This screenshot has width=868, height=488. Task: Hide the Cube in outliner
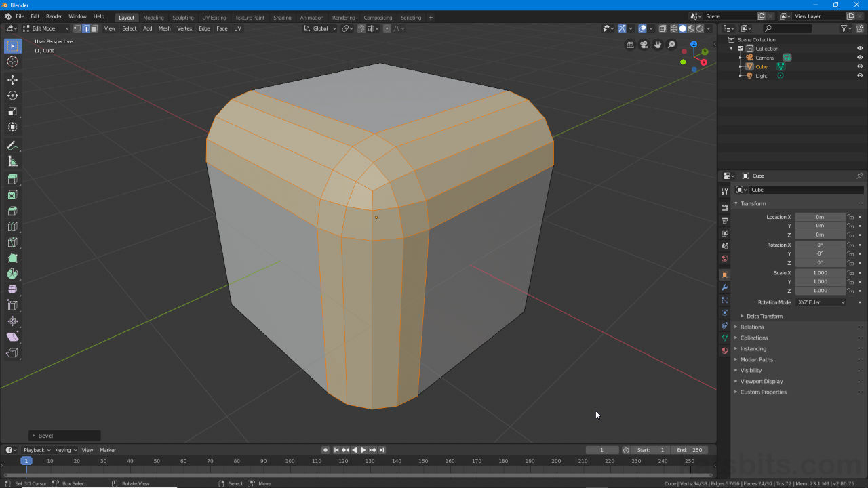click(860, 66)
